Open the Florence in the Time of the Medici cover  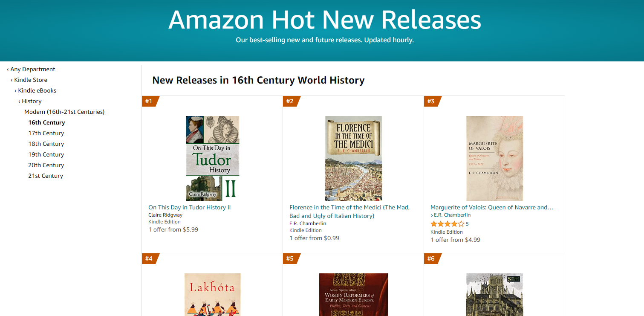[x=354, y=158]
